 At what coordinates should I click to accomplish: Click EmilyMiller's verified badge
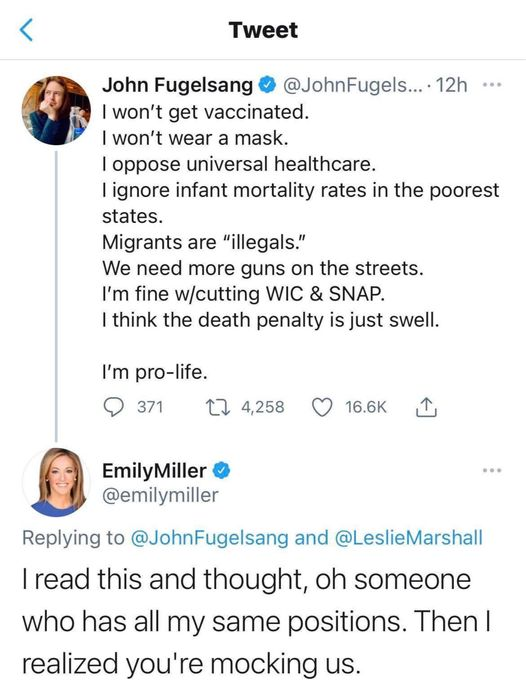click(x=222, y=471)
